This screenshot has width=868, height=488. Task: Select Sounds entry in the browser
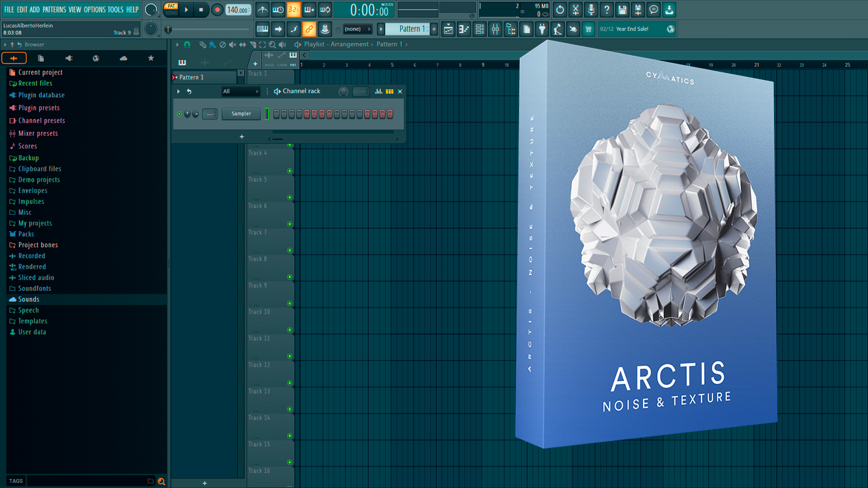point(29,299)
